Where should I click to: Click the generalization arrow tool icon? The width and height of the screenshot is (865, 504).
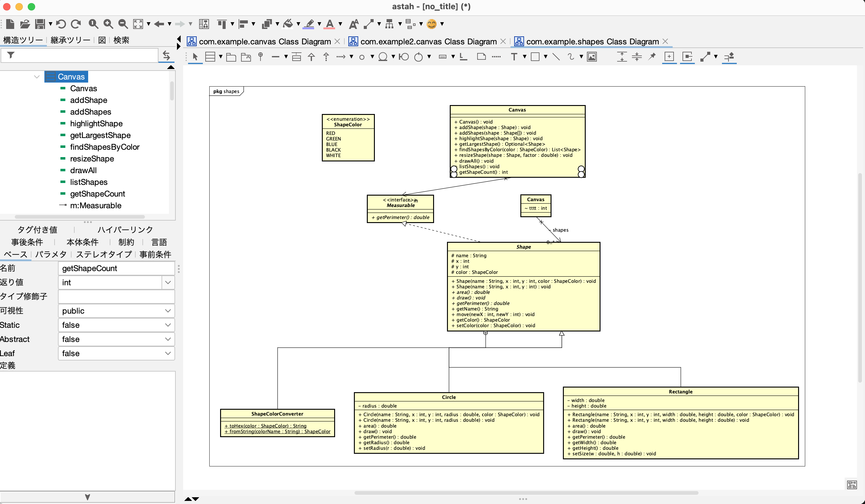pyautogui.click(x=311, y=57)
